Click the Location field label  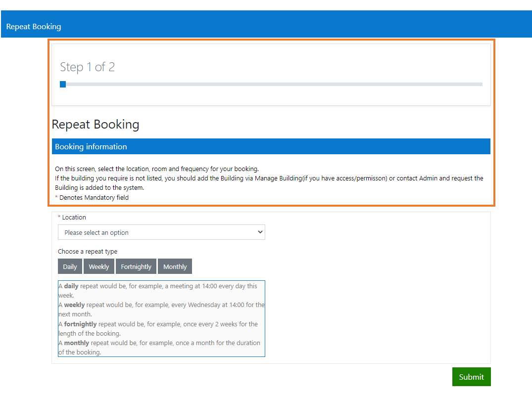pos(72,218)
